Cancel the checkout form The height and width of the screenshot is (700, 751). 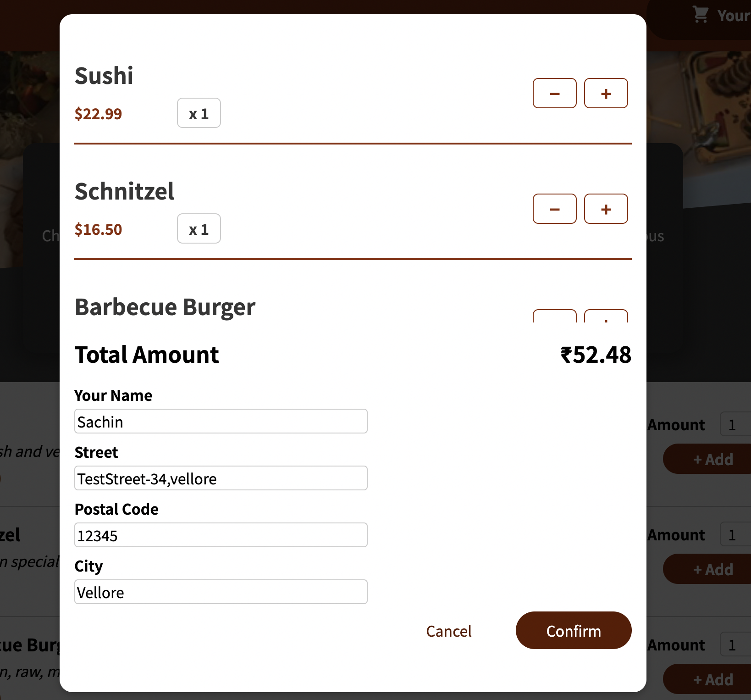click(x=448, y=631)
